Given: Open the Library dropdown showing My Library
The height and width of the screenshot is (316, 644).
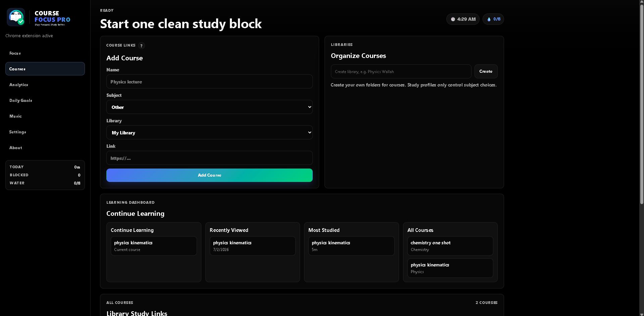Looking at the screenshot, I should point(209,132).
